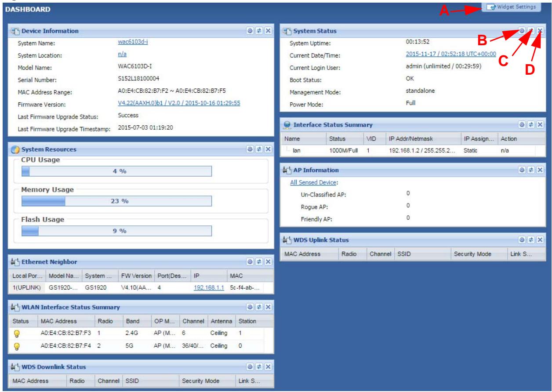Screen dimensions: 552x392
Task: Click the admin login user value
Action: [x=443, y=66]
